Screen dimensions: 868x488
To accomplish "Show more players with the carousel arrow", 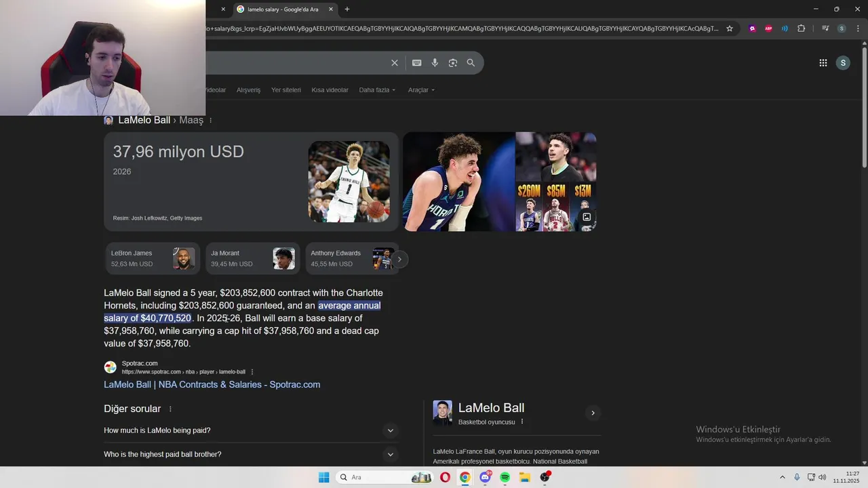I will coord(399,259).
